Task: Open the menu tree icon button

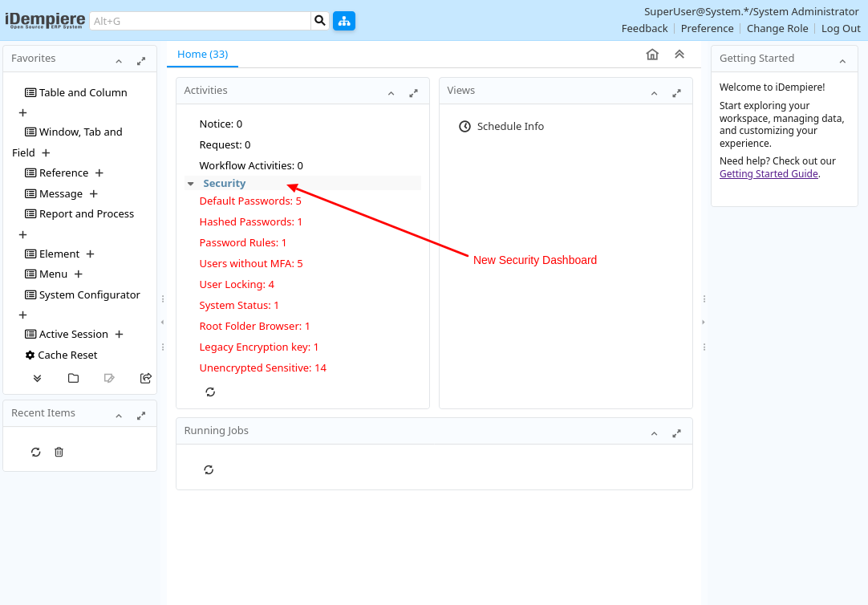Action: point(344,21)
